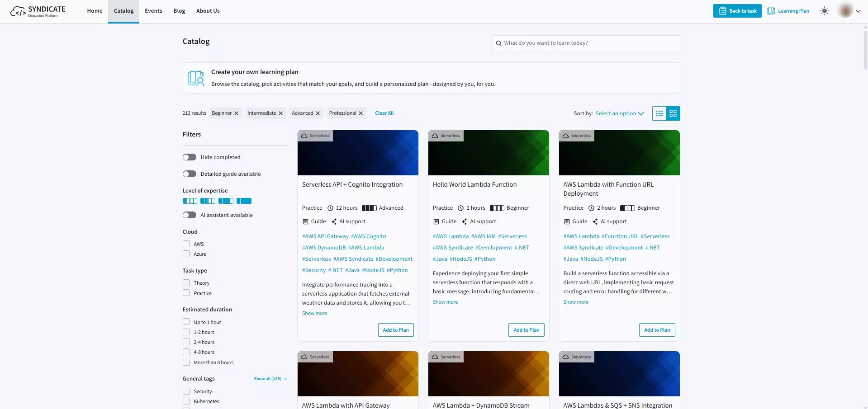This screenshot has height=409, width=868.
Task: Click Guide icon on AWS Lambda with Function URL card
Action: (x=567, y=222)
